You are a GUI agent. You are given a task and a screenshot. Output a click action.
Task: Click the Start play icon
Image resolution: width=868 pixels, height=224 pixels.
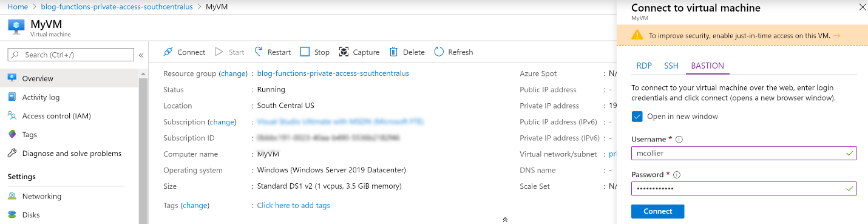(219, 52)
